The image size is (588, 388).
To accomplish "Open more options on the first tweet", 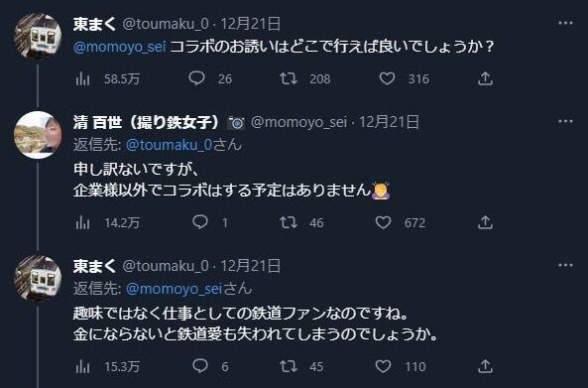I will click(x=565, y=23).
